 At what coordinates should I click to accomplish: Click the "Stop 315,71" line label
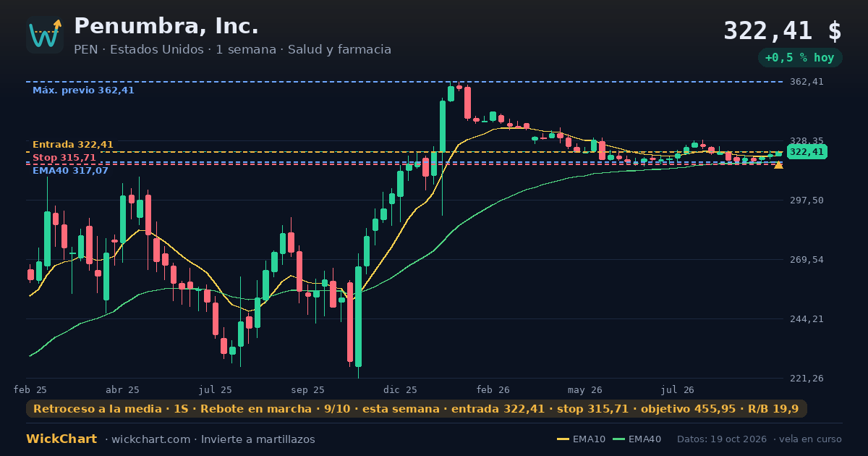point(64,158)
